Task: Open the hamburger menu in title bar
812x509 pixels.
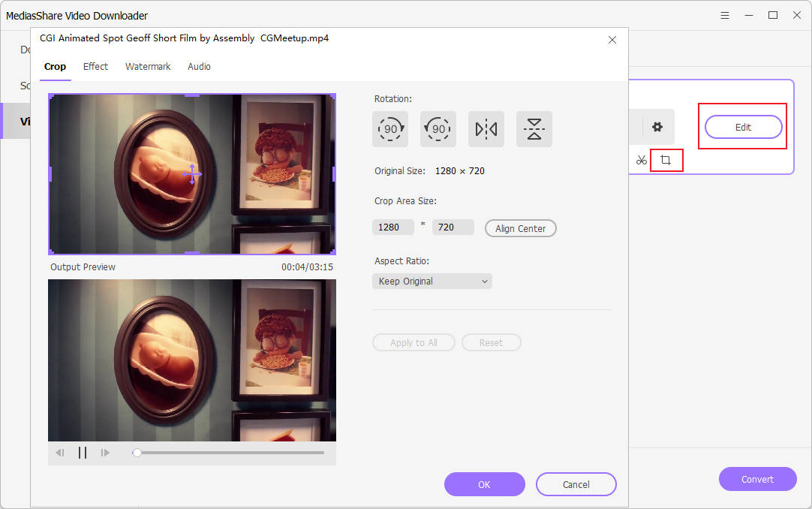Action: (x=725, y=16)
